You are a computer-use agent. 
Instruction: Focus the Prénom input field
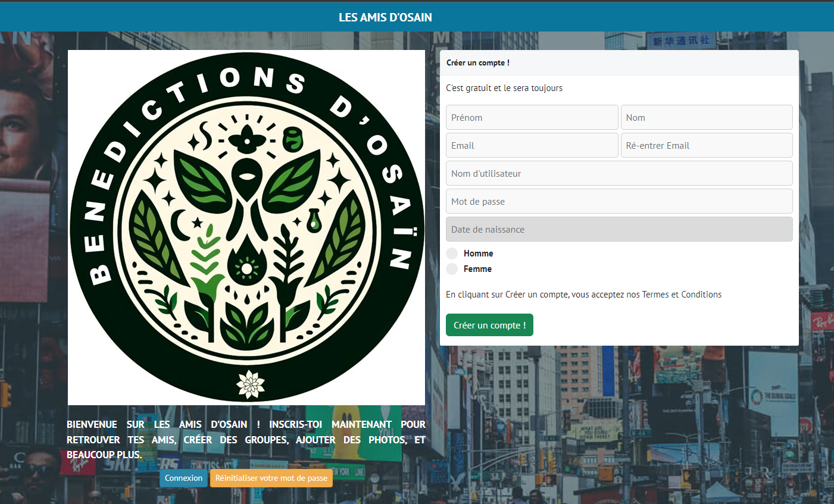click(532, 118)
